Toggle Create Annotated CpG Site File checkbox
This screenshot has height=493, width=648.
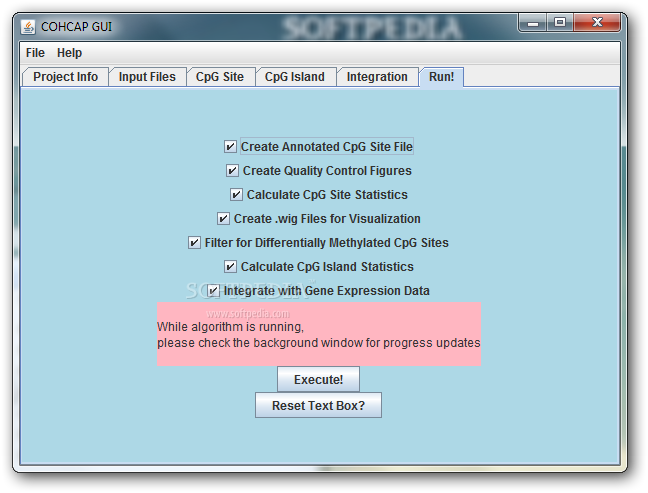(230, 147)
